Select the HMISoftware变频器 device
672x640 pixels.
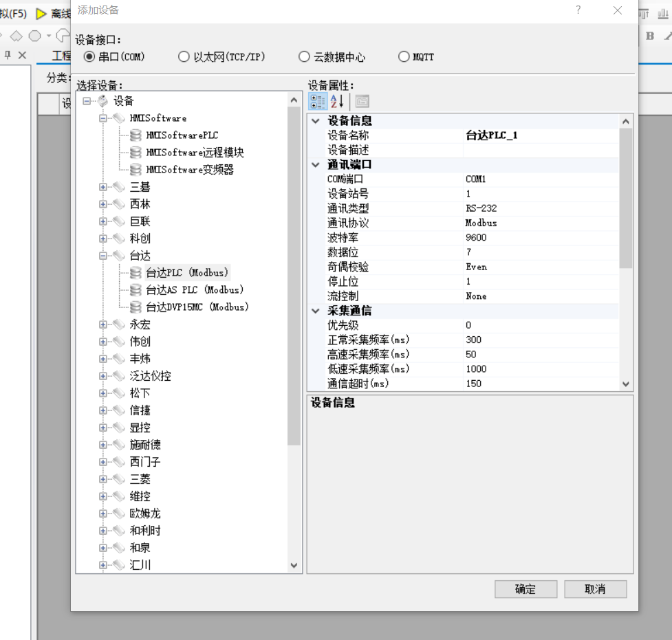190,170
